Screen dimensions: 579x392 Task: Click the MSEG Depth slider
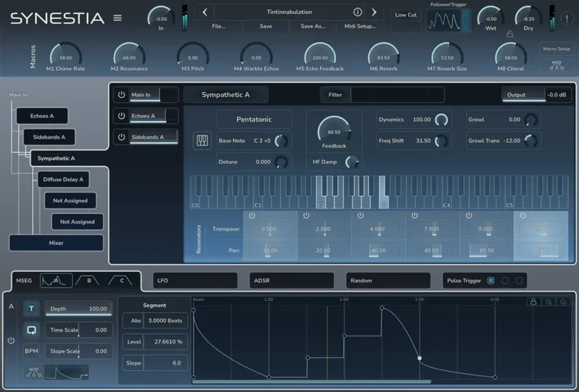[78, 309]
